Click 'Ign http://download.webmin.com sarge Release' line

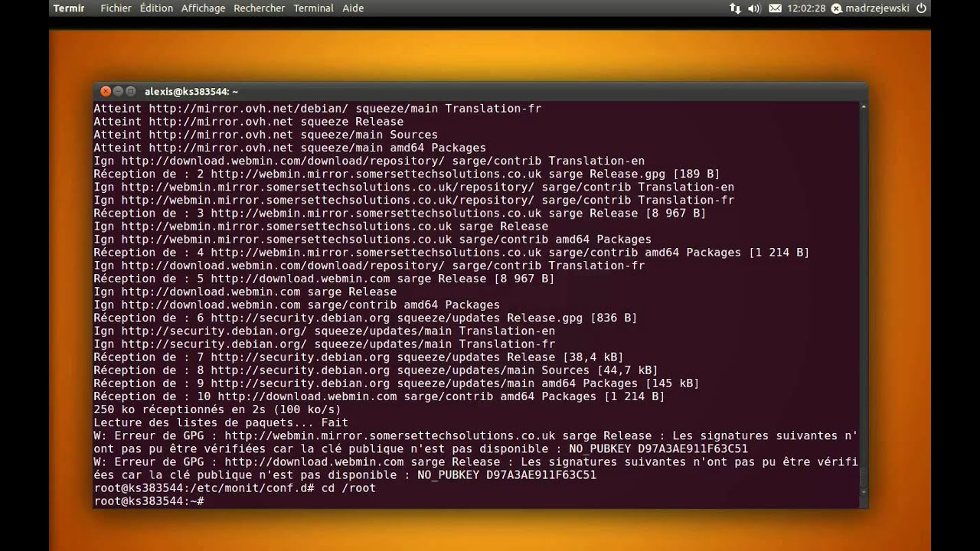point(245,292)
